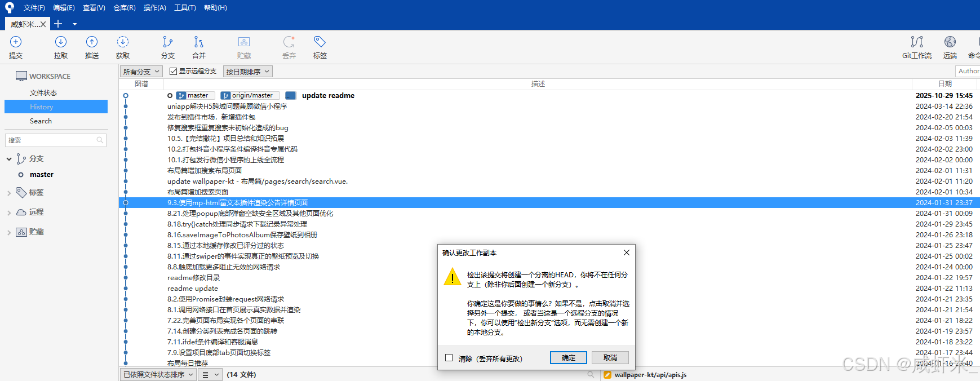Click the HEAD circle icon next to master branch
The image size is (980, 381).
(x=21, y=175)
